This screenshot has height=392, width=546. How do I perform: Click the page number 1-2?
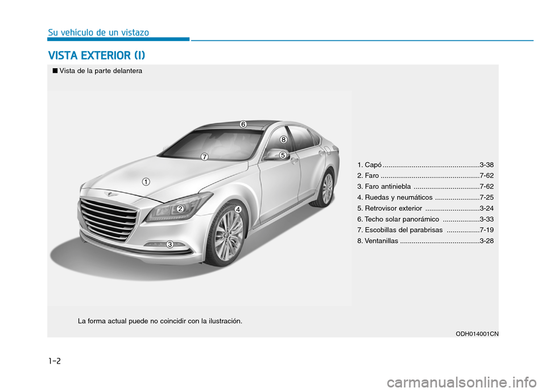pos(55,361)
